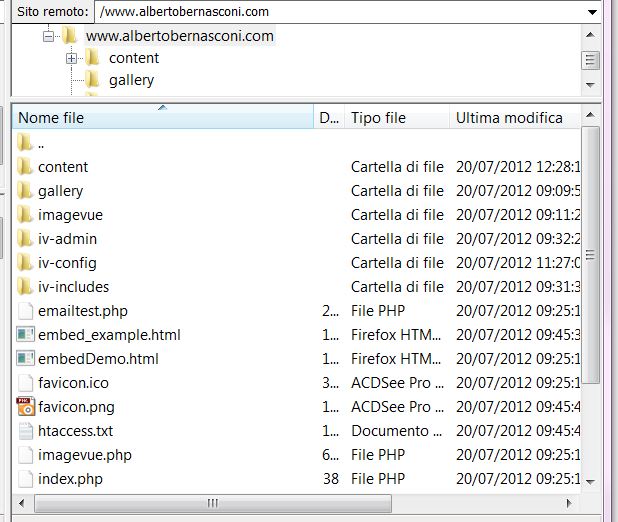618x522 pixels.
Task: Click the gallery folder icon in the tree
Action: (92, 80)
